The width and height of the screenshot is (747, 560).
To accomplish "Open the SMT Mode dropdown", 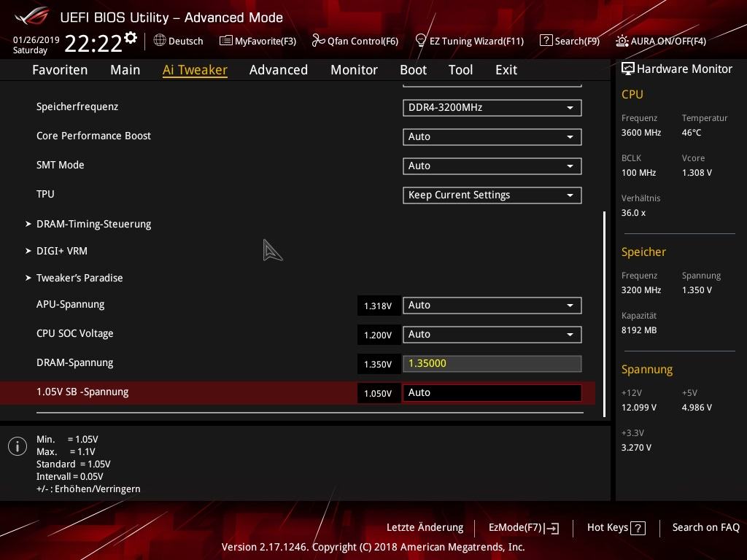I will point(492,166).
